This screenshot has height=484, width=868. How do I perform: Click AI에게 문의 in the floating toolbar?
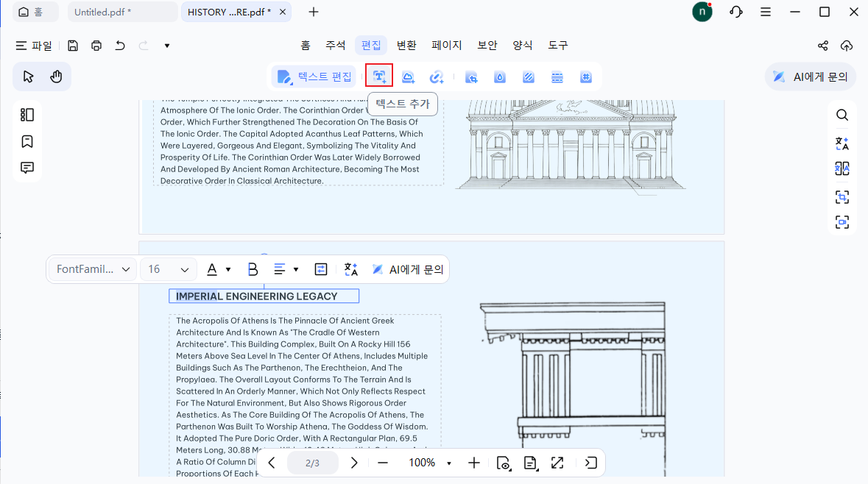[407, 269]
